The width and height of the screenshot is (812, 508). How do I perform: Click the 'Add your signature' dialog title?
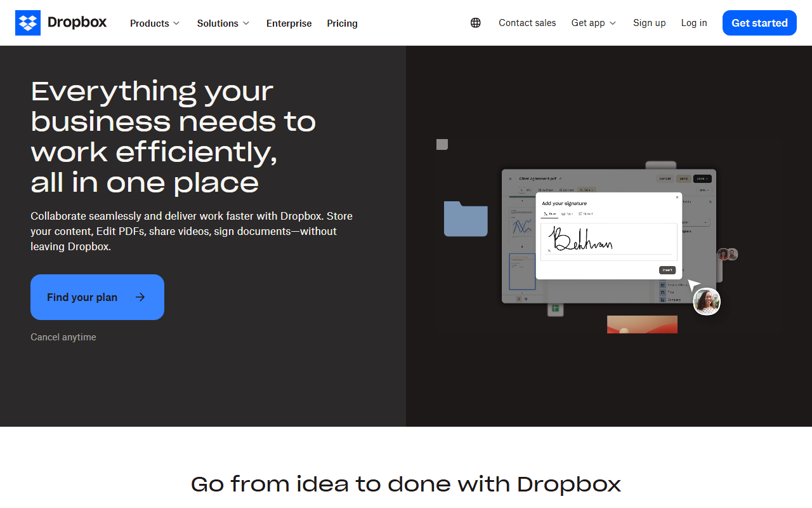564,203
